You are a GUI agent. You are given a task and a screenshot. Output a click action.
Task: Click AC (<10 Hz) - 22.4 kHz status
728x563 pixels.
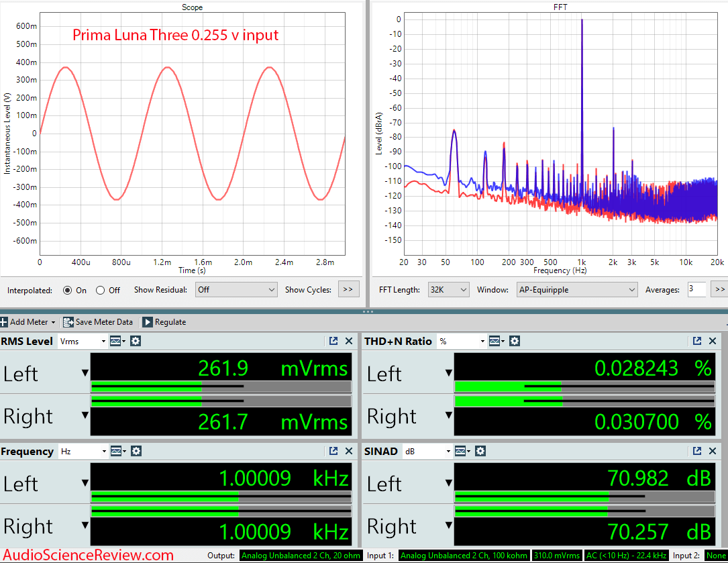click(x=626, y=556)
